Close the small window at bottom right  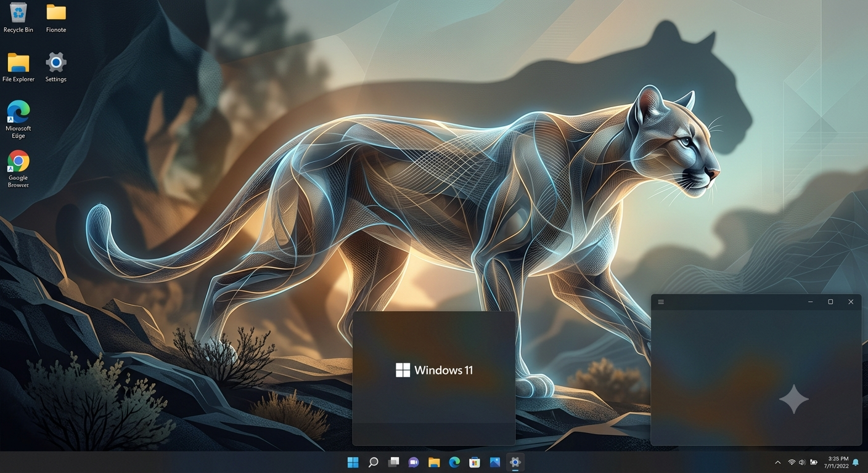851,302
